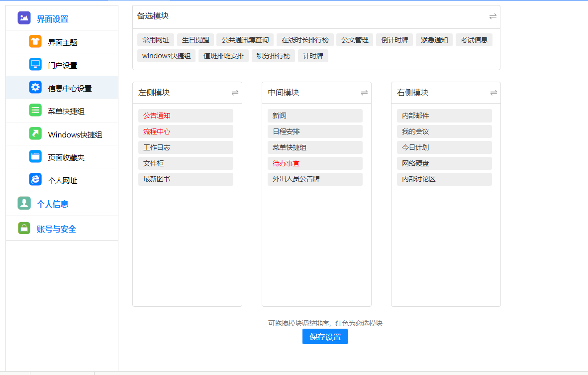Click swap arrows icon in 左侧模块 header
The width and height of the screenshot is (588, 375).
pos(235,93)
